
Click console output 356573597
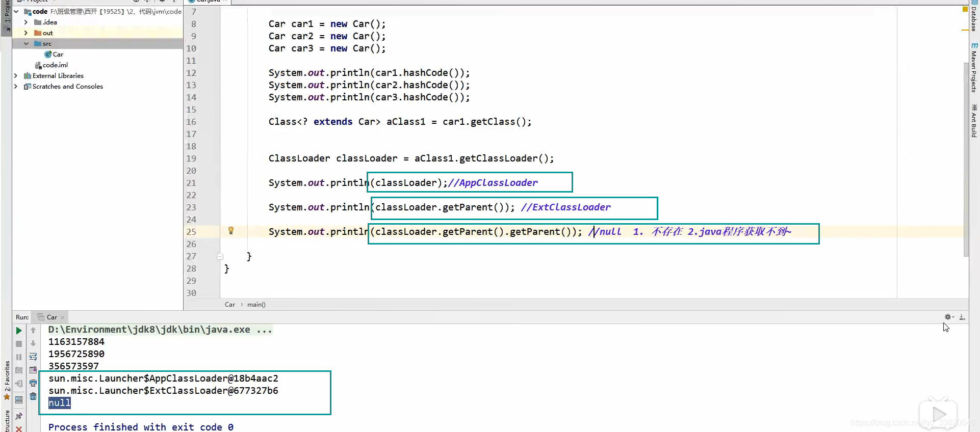[x=73, y=366]
